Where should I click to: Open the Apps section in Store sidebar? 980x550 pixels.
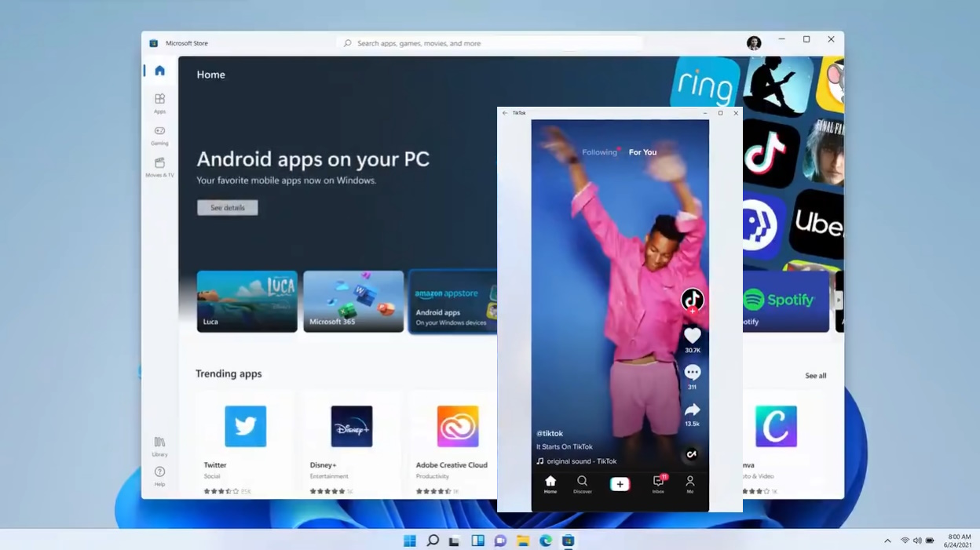coord(159,103)
